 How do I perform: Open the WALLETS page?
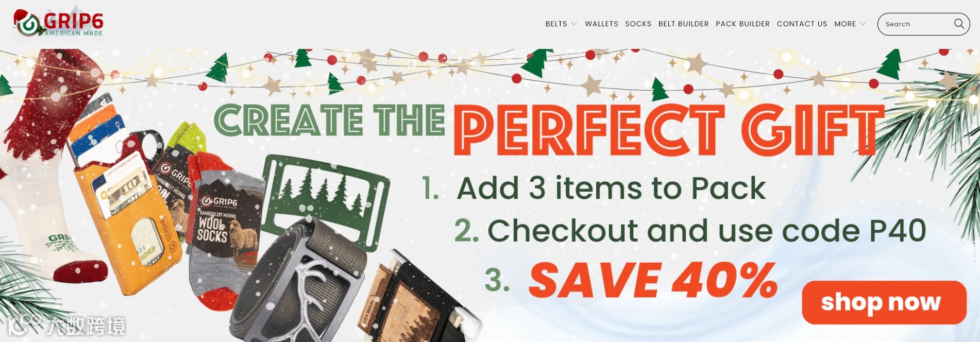601,24
